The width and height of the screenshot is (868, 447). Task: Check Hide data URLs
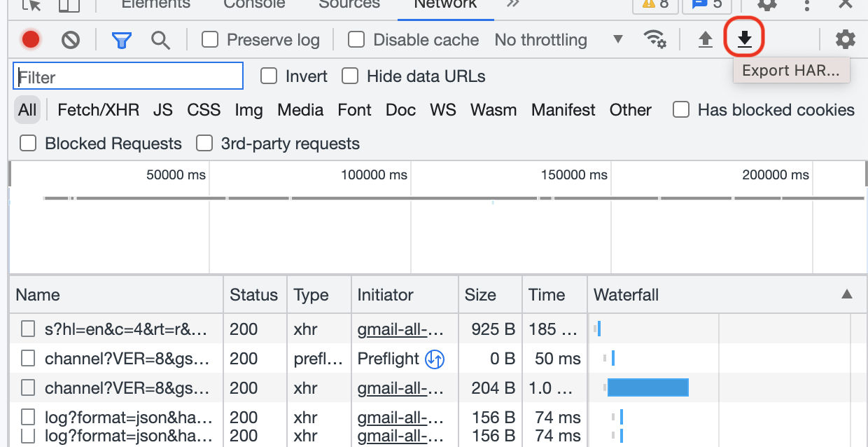click(350, 76)
